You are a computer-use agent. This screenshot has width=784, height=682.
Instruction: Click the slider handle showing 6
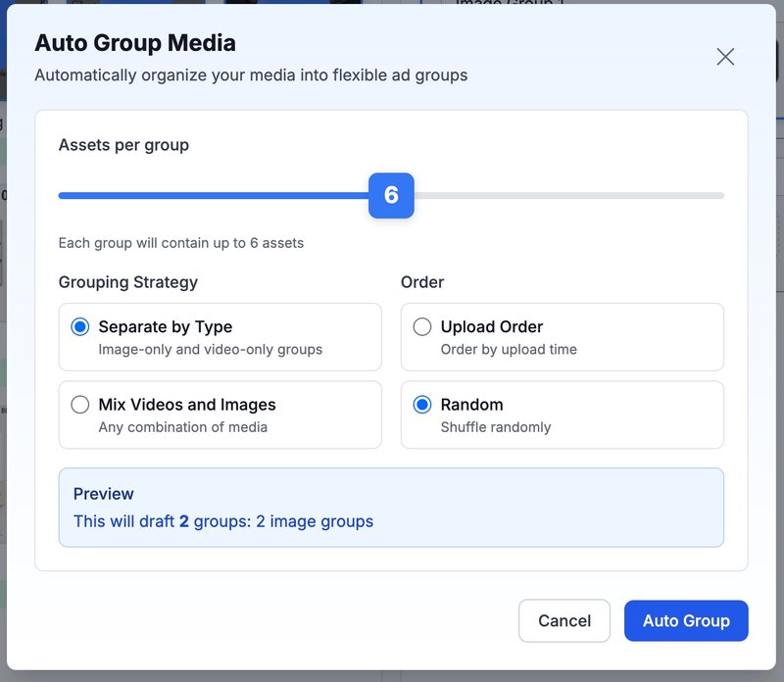pos(392,195)
